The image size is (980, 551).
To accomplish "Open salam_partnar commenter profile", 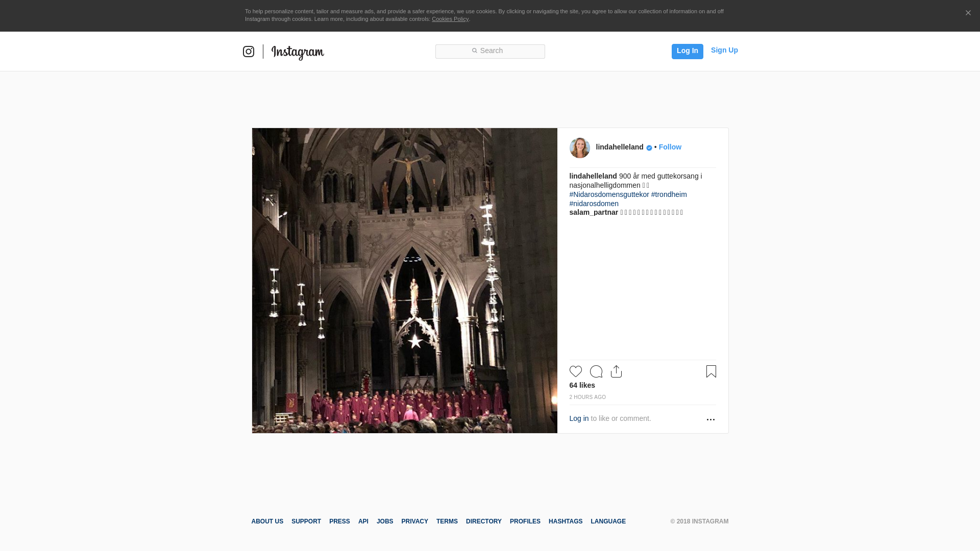I will 594,212.
